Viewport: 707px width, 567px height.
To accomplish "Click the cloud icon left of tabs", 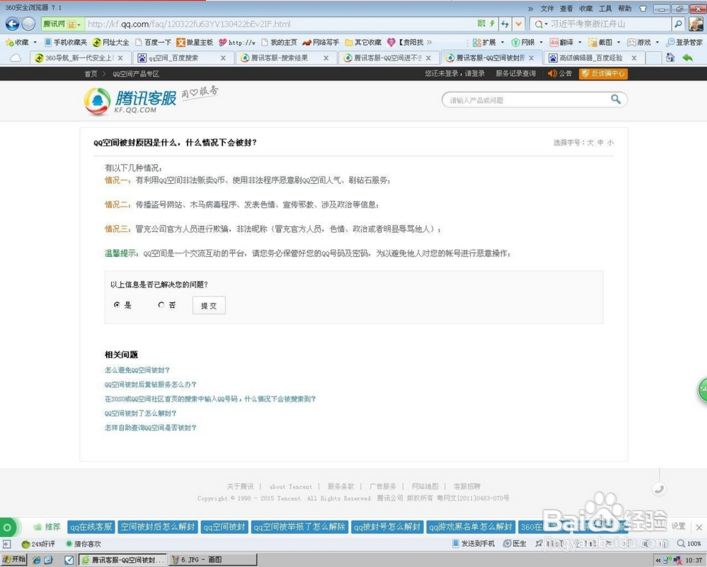I will 15,58.
